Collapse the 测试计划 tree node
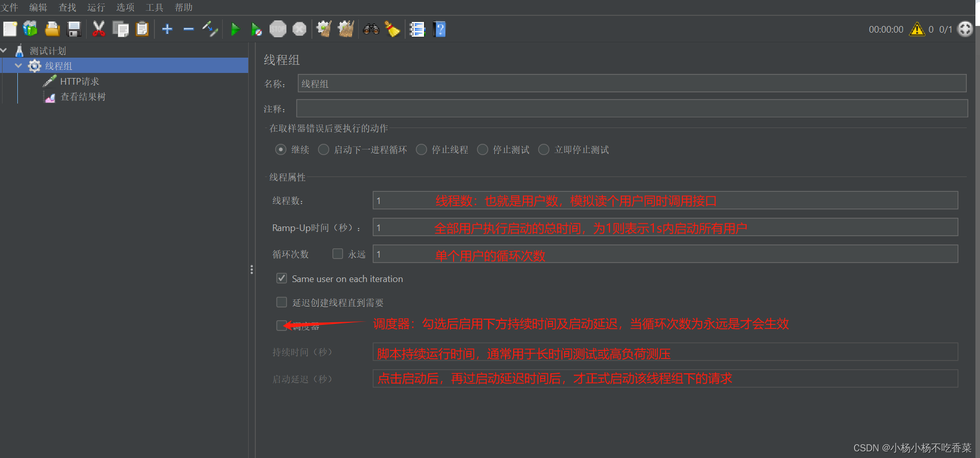Viewport: 980px width, 458px height. tap(4, 50)
